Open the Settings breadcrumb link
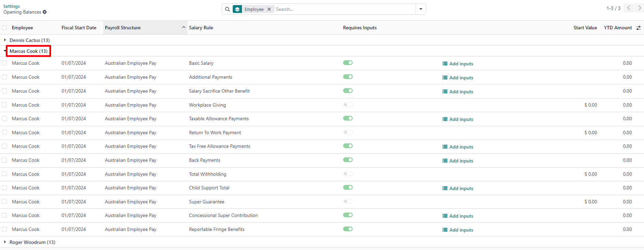The image size is (644, 250). coord(12,6)
